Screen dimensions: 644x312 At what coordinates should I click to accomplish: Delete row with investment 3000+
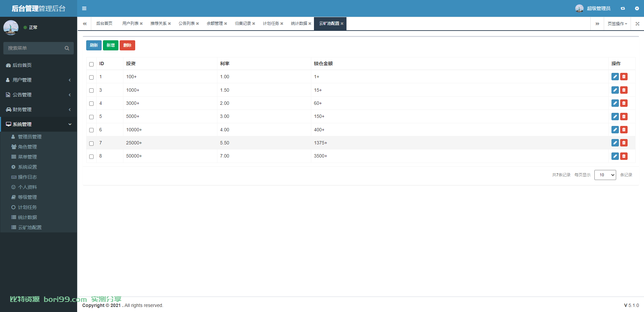(624, 103)
